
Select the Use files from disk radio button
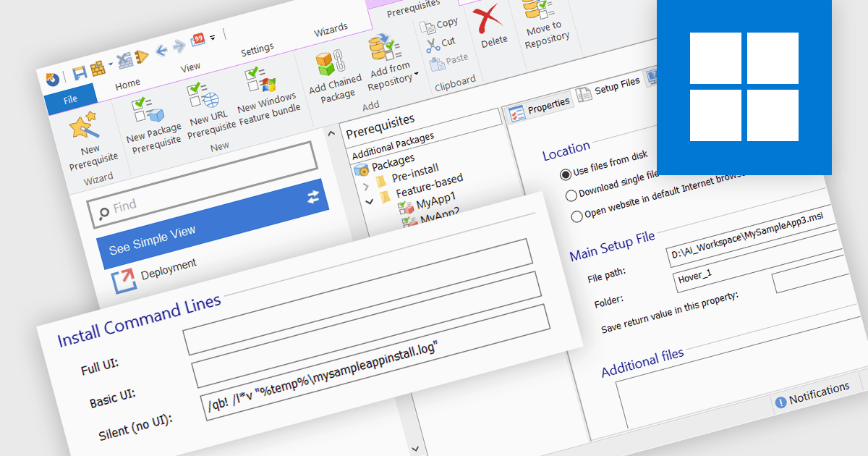pos(565,174)
